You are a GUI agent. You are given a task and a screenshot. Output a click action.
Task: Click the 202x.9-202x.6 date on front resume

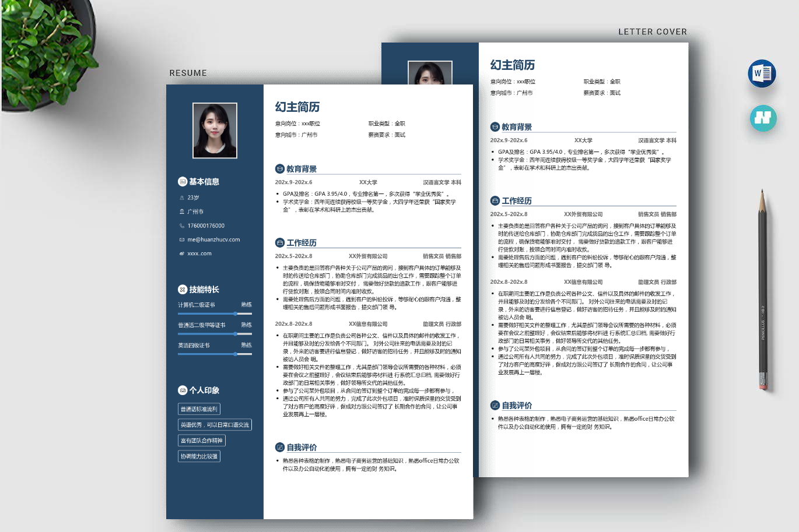pyautogui.click(x=294, y=182)
